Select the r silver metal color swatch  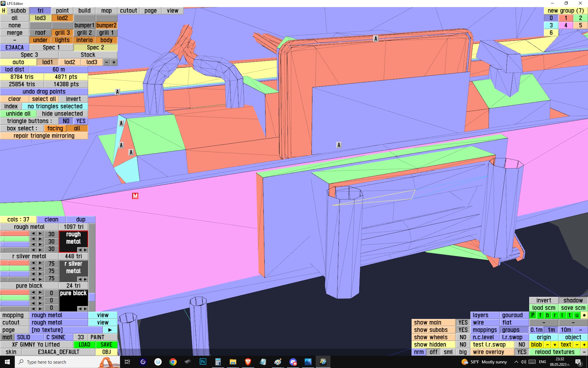[x=73, y=268]
